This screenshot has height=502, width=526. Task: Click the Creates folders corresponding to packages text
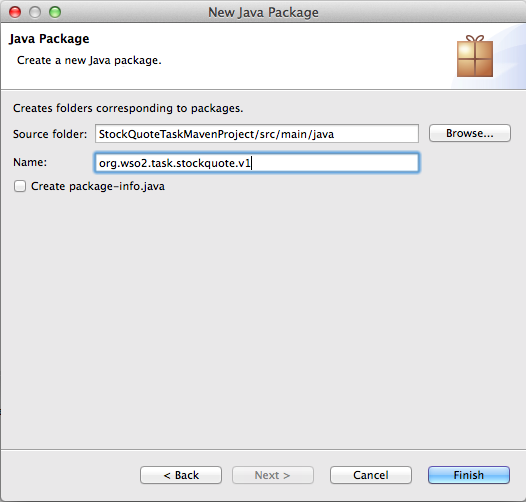128,108
